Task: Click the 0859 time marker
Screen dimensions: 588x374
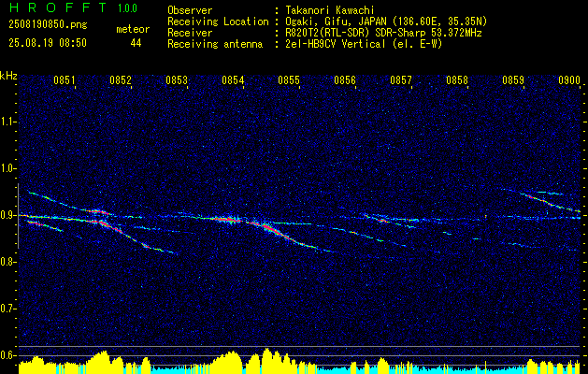Action: 513,80
